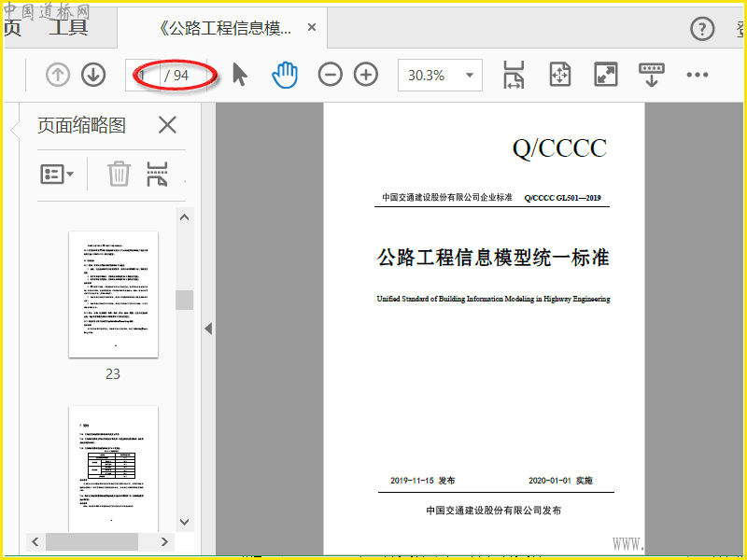Click the current page number field
The image size is (747, 560).
point(143,75)
